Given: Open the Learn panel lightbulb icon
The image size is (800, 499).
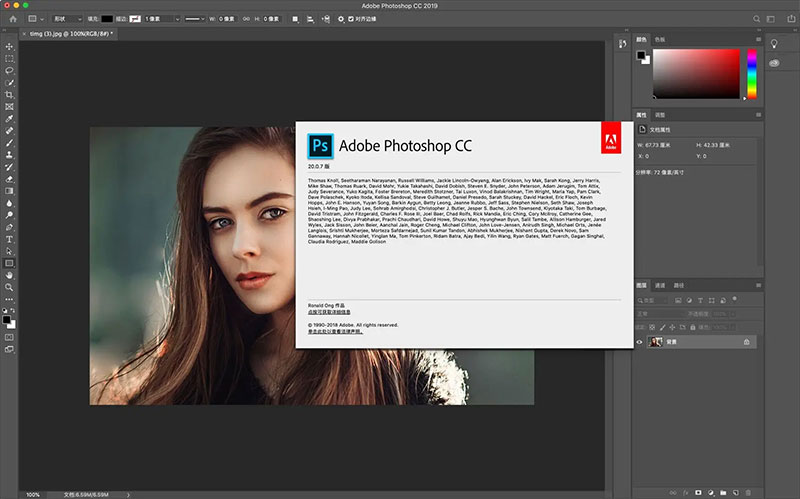Looking at the screenshot, I should click(775, 43).
